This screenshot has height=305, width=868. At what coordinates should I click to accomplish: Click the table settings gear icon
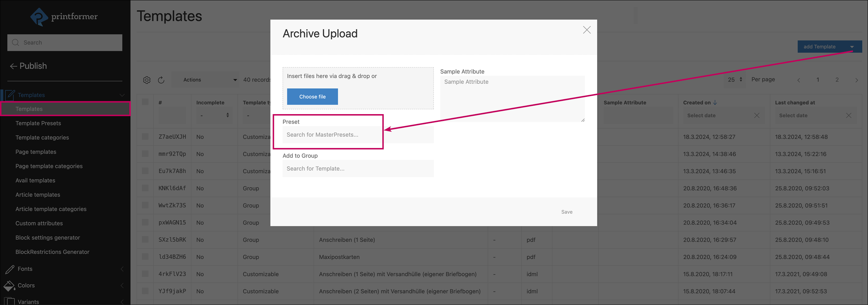[x=147, y=80]
